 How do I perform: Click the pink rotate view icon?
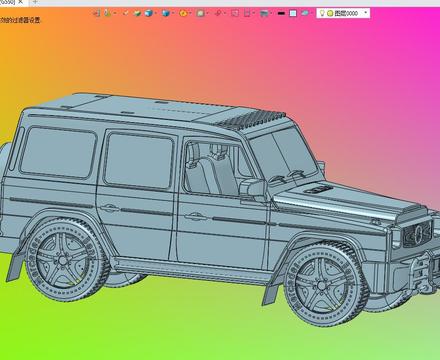pos(218,13)
